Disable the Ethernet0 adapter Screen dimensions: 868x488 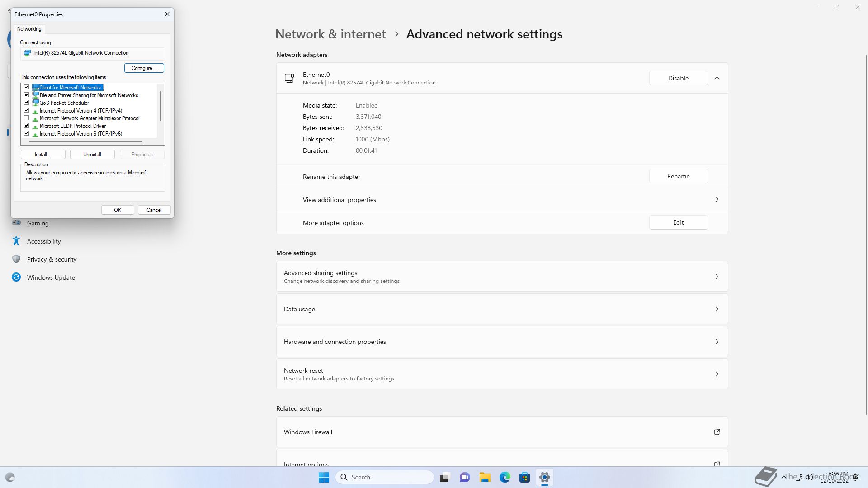[x=678, y=78]
